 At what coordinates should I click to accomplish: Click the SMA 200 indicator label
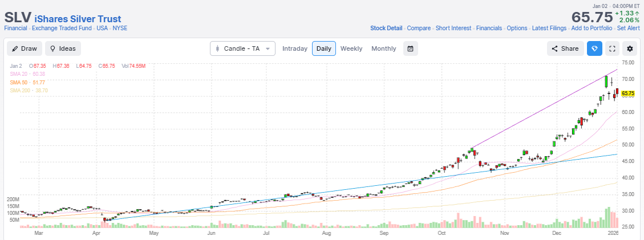29,90
